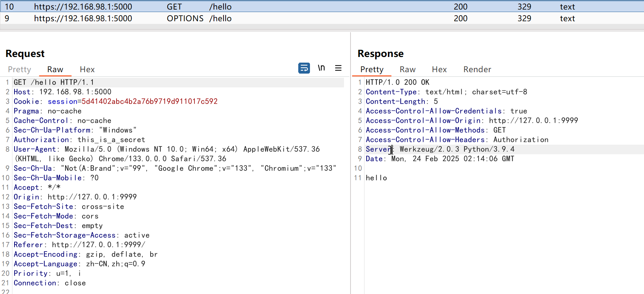
Task: Click the Authorization header line in request
Action: 79,140
